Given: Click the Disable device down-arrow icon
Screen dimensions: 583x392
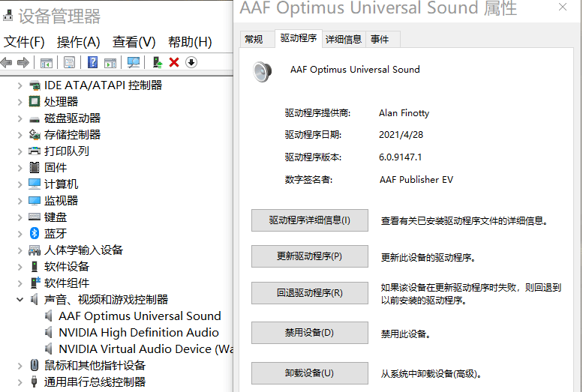Looking at the screenshot, I should pos(191,62).
